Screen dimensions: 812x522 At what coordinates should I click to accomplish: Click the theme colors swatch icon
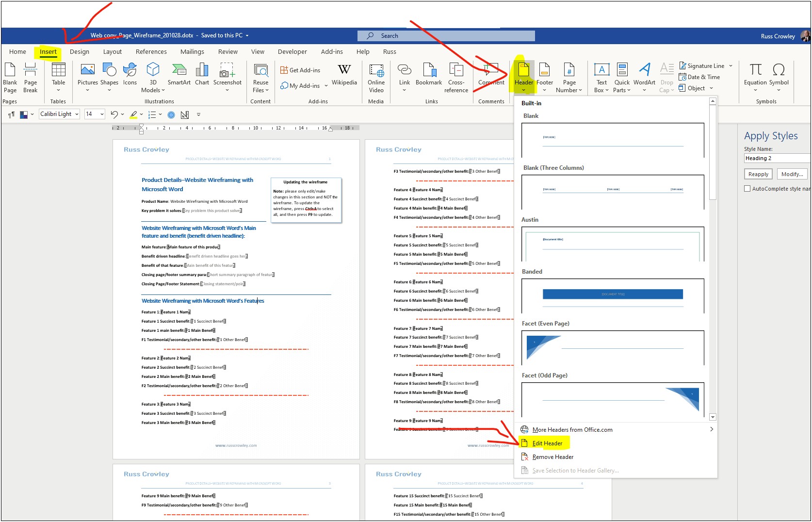pos(23,114)
